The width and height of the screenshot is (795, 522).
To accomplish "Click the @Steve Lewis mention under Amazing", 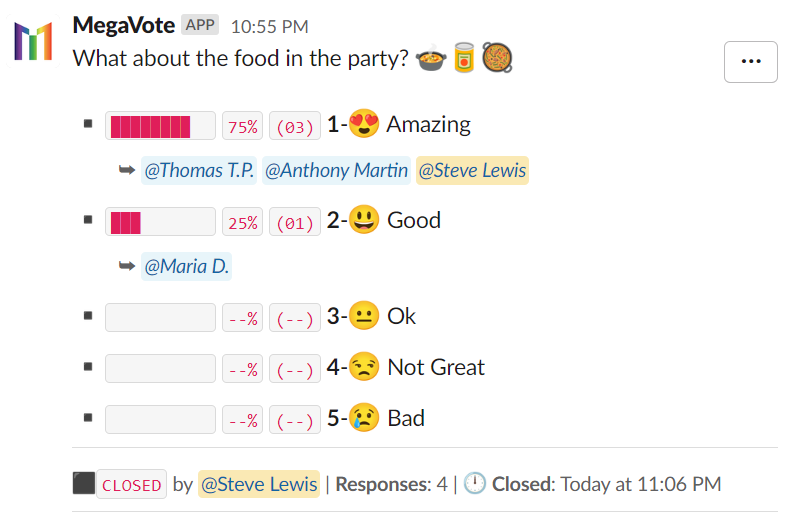I will (x=472, y=170).
